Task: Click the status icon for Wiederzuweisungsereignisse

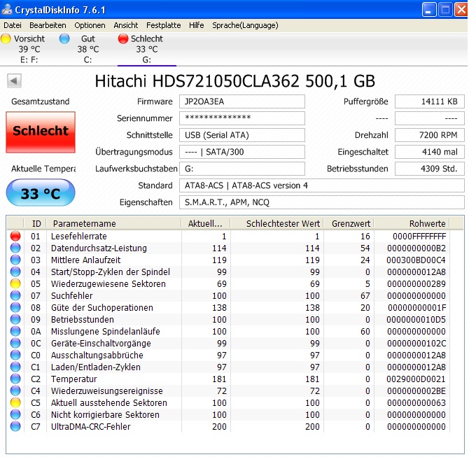Action: (15, 391)
